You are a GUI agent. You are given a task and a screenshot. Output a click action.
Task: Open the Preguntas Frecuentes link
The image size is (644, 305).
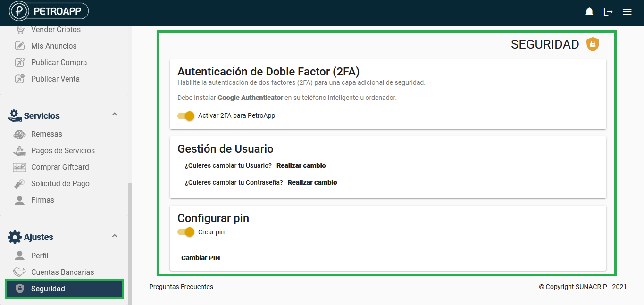click(x=181, y=287)
